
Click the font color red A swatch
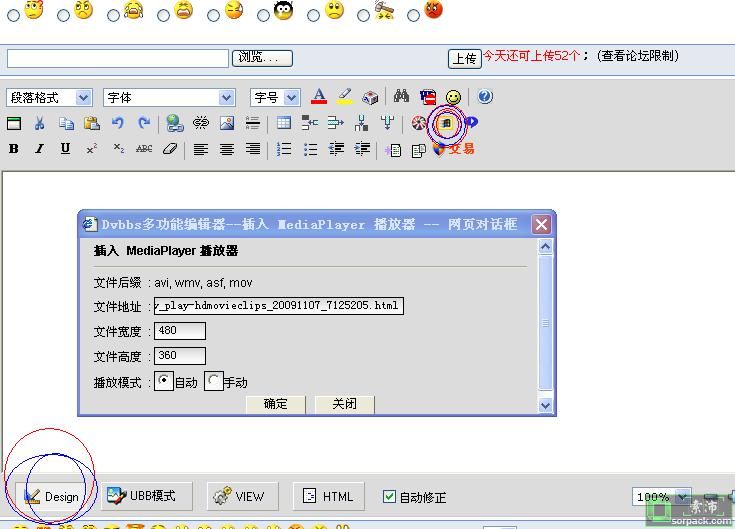(319, 97)
